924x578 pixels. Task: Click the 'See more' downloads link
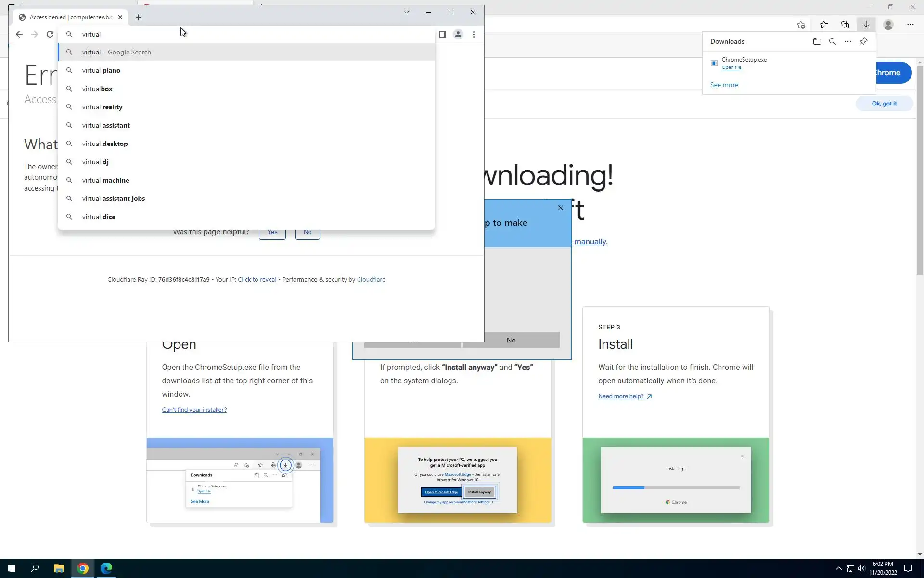724,85
